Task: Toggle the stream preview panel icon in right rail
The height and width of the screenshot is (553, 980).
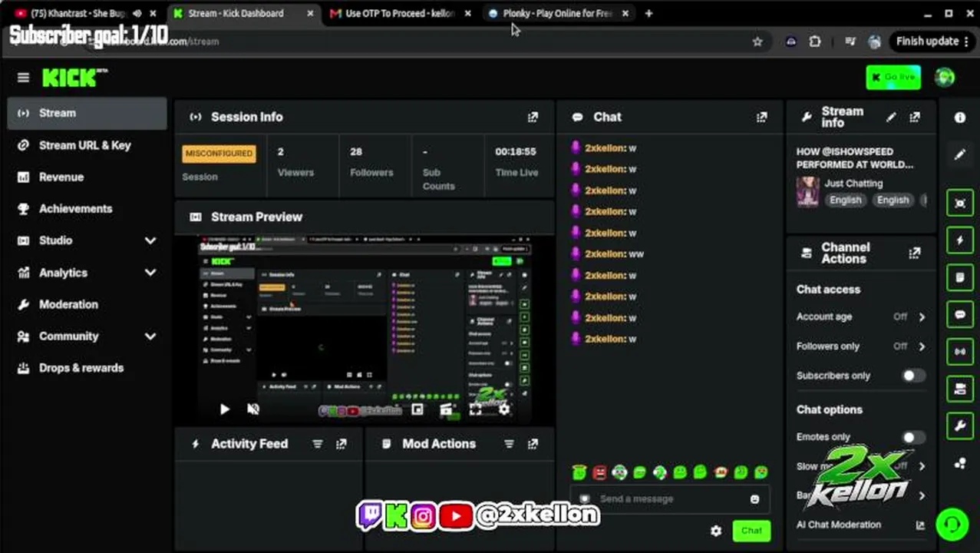Action: pos(960,204)
